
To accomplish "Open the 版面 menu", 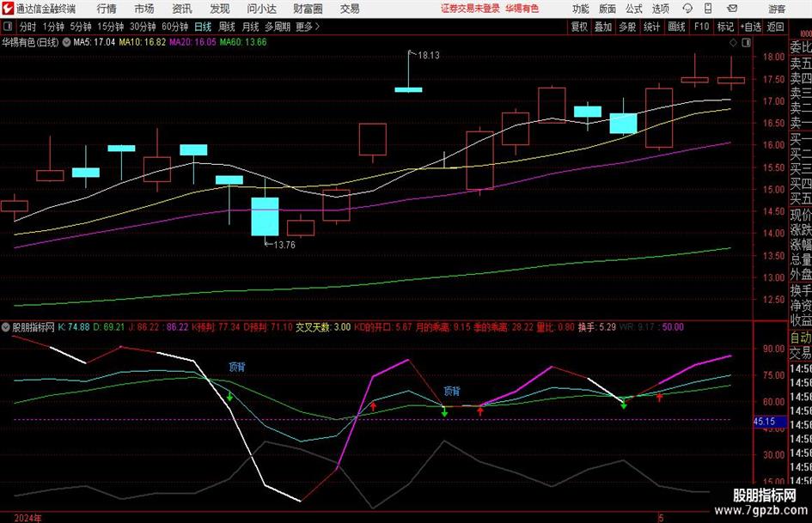I will point(607,9).
